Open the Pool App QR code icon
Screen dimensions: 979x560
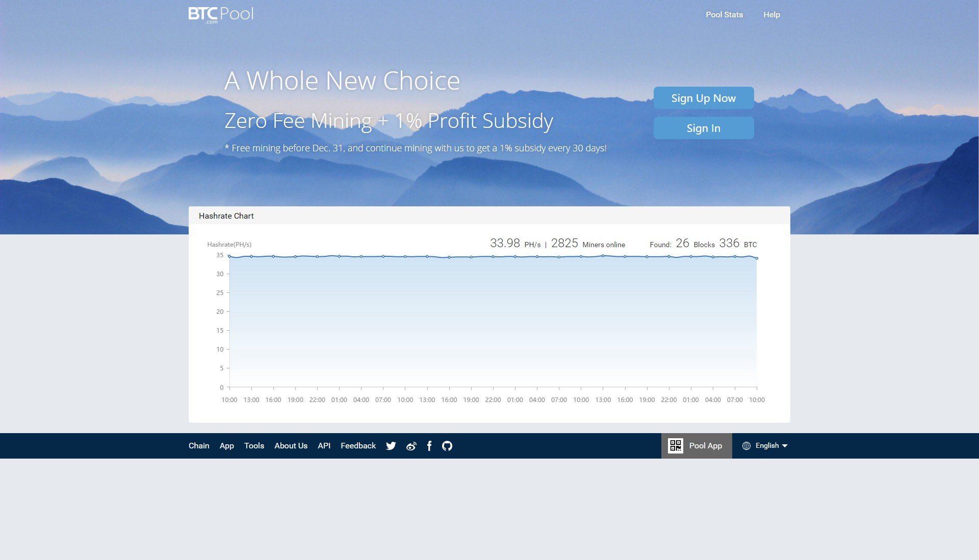tap(675, 445)
